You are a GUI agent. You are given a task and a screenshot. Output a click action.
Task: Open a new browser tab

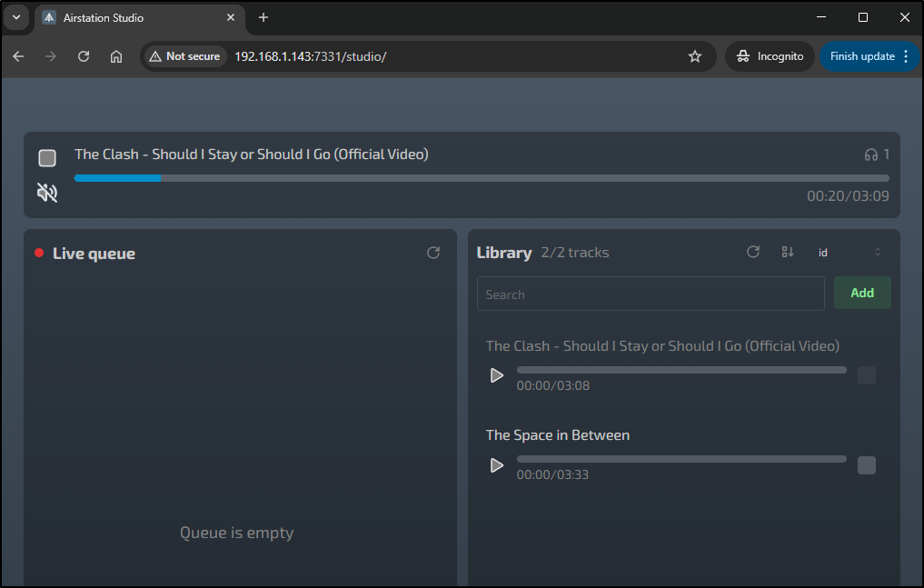click(x=263, y=17)
